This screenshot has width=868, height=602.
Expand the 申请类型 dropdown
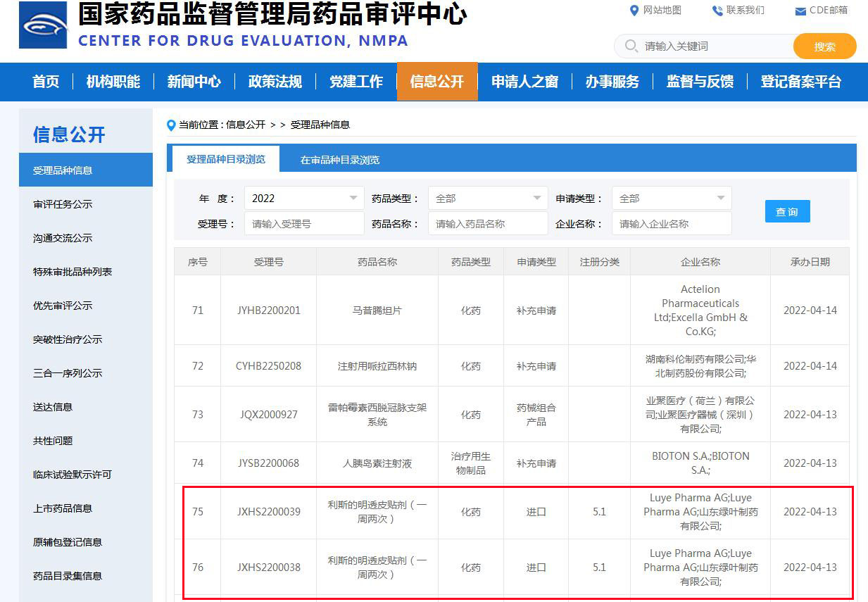(671, 198)
